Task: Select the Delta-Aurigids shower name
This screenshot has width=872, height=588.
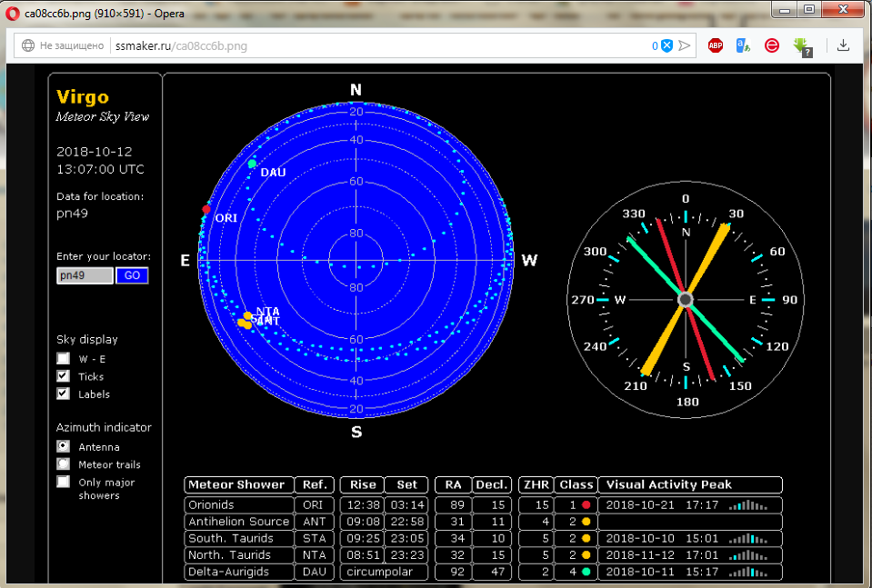Action: tap(228, 572)
